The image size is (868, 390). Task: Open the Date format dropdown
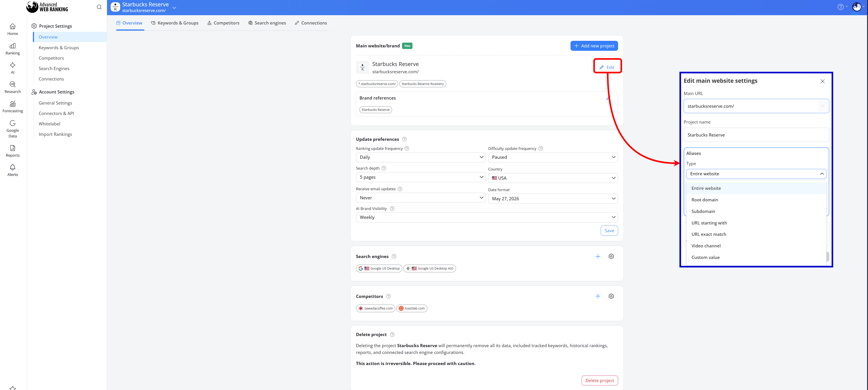click(x=553, y=199)
